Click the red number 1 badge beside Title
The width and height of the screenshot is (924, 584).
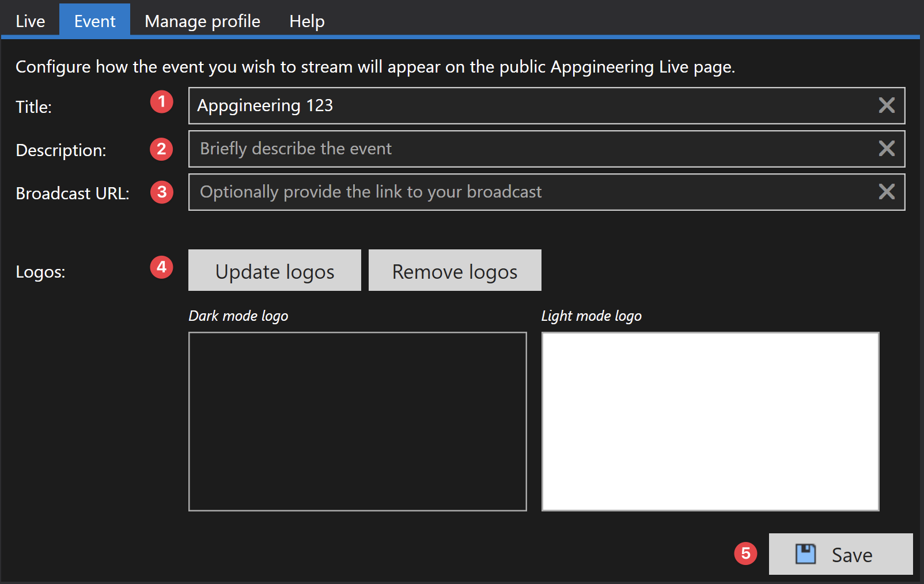click(x=162, y=102)
